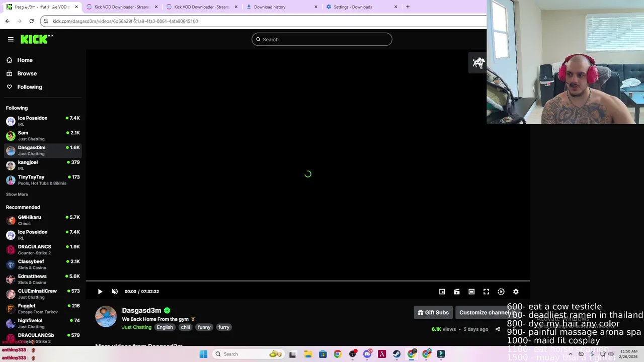The width and height of the screenshot is (644, 362).
Task: Open OBS Studio from taskbar
Action: (x=352, y=354)
